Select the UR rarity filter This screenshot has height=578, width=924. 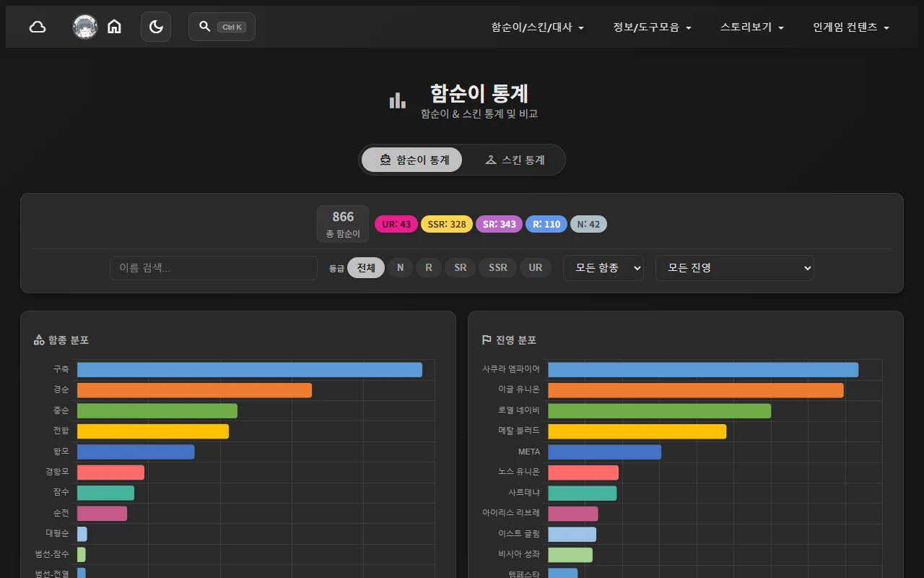click(x=536, y=268)
